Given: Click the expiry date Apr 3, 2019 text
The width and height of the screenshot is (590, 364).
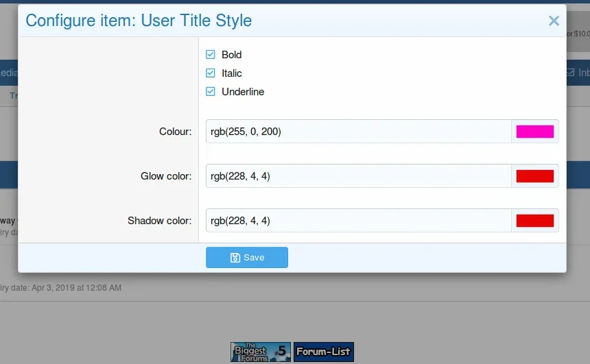Looking at the screenshot, I should pos(60,288).
